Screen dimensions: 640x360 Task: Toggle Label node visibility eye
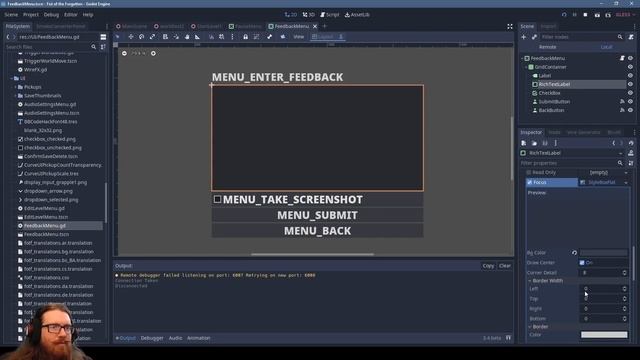tap(630, 76)
